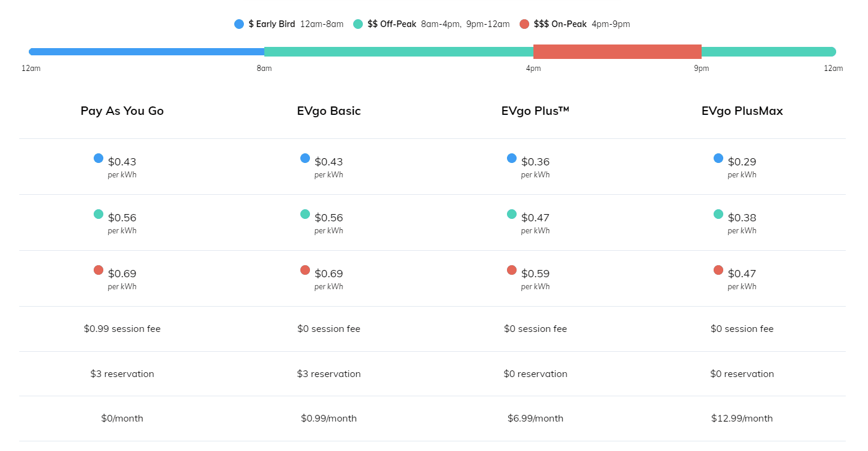The width and height of the screenshot is (868, 451).
Task: Click the blue dot beside EVgo Plus $0.36
Action: [x=512, y=158]
